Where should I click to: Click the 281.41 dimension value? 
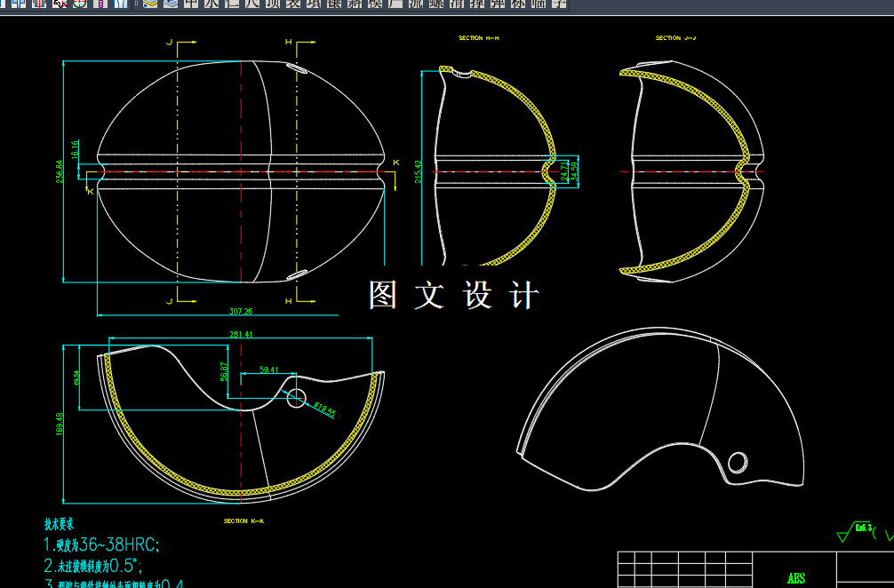pos(241,335)
